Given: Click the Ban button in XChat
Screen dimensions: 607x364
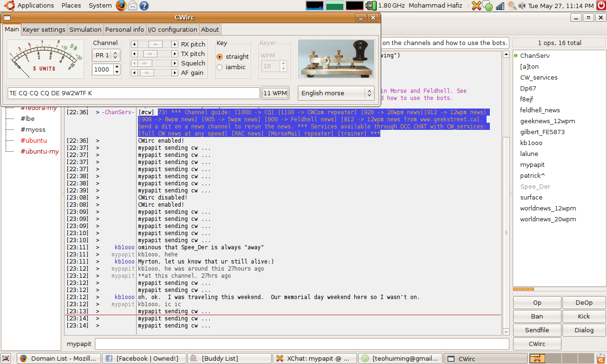Looking at the screenshot, I should 537,316.
